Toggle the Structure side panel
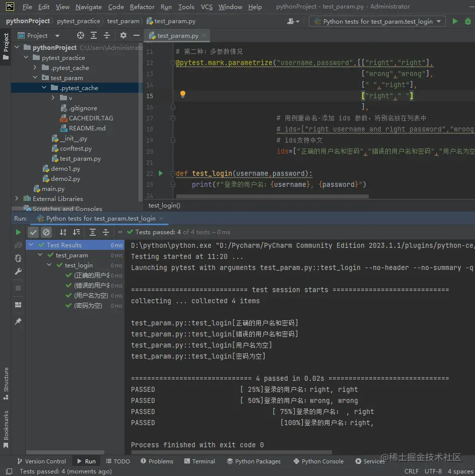The image size is (475, 476). pyautogui.click(x=6, y=383)
